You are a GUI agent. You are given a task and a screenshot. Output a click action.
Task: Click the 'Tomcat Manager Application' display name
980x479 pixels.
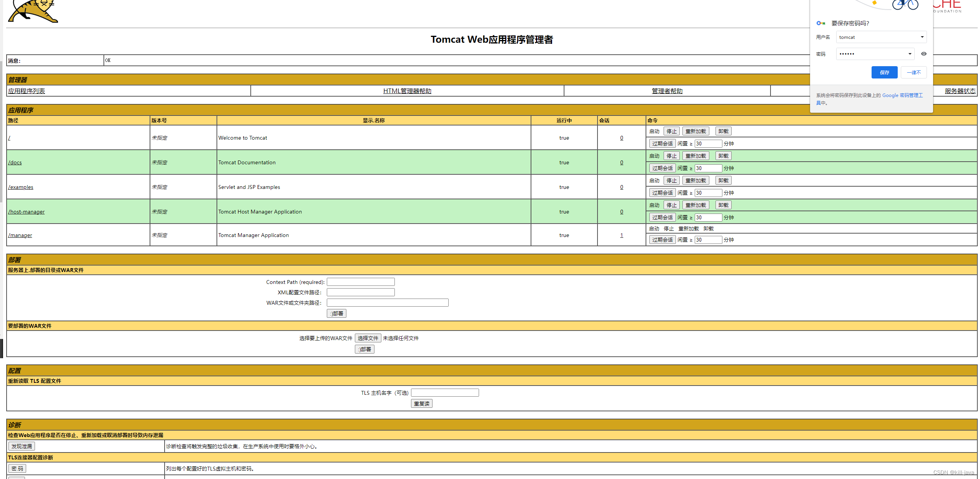(x=253, y=235)
